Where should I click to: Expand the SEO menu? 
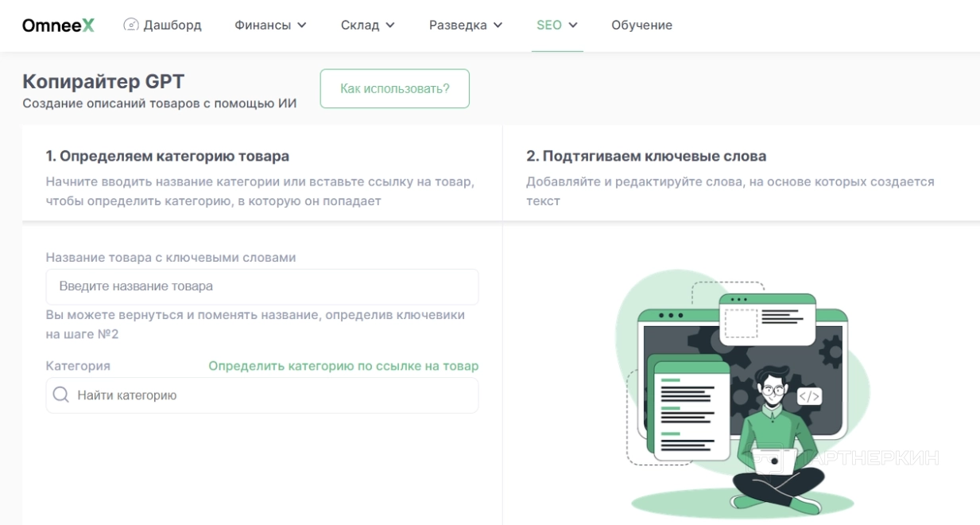557,25
